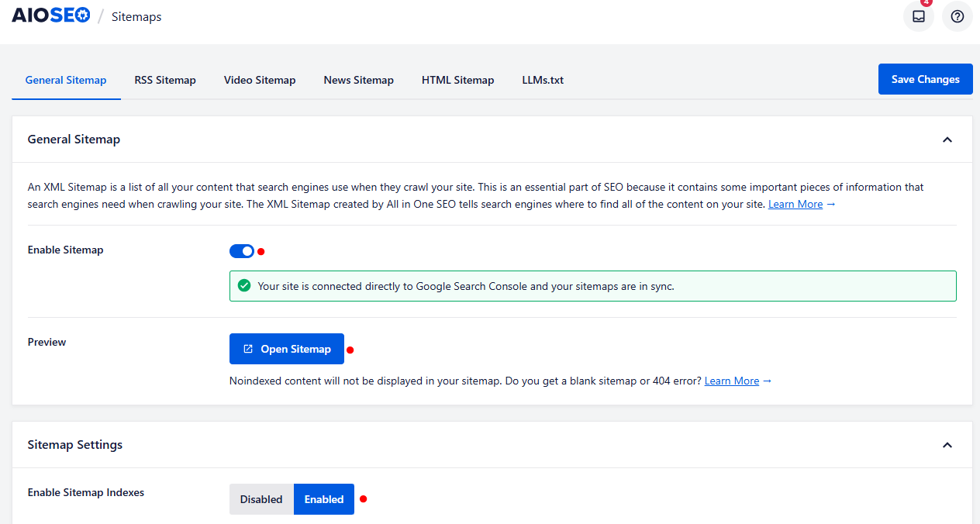Screen dimensions: 980x524
Task: Switch to the RSS Sitemap tab
Action: click(x=164, y=80)
